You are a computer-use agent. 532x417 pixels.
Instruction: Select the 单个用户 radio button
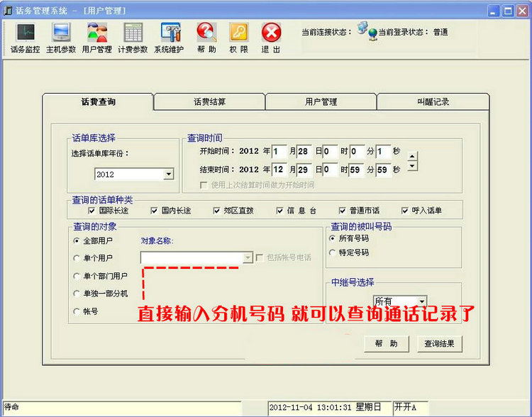coord(77,258)
